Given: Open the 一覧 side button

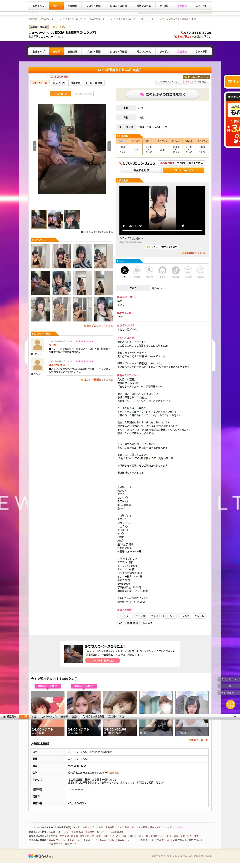Looking at the screenshot, I should tap(229, 686).
